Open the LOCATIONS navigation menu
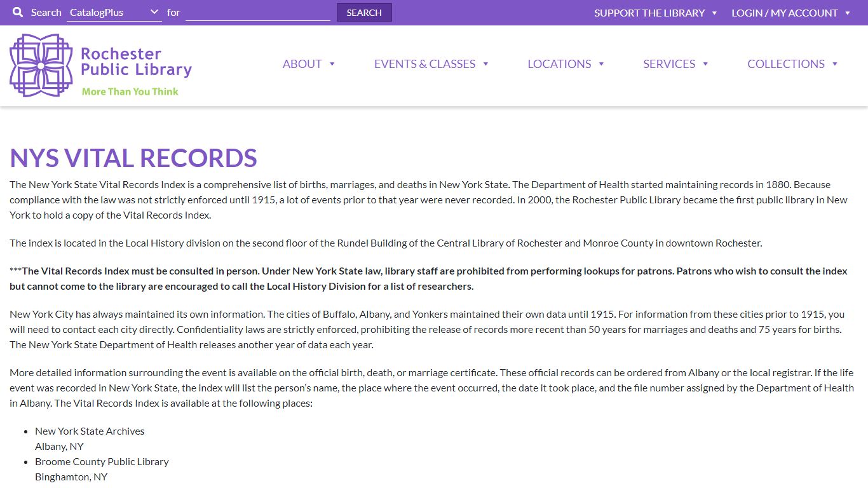The image size is (868, 488). coord(559,64)
